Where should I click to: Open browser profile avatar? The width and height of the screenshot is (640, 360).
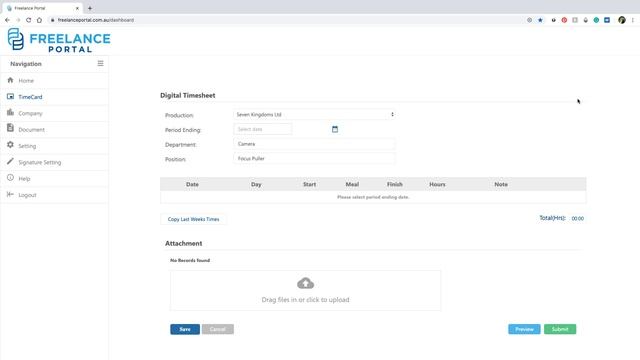pyautogui.click(x=622, y=20)
